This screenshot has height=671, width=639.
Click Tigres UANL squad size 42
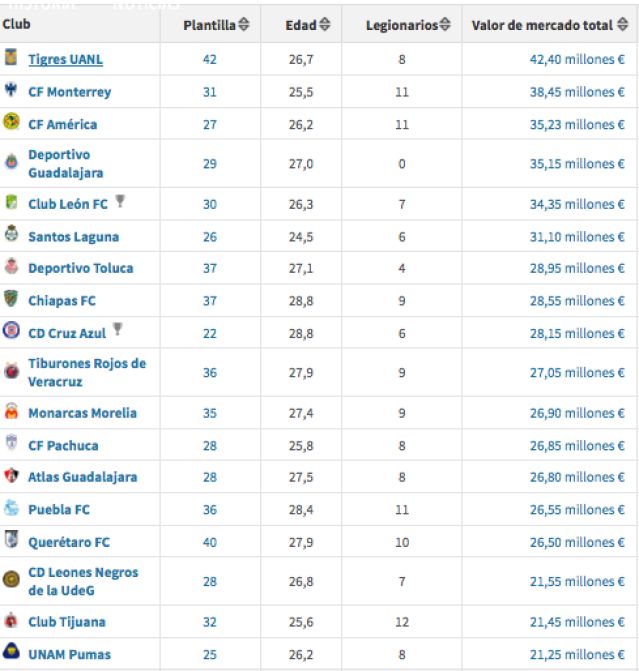209,59
